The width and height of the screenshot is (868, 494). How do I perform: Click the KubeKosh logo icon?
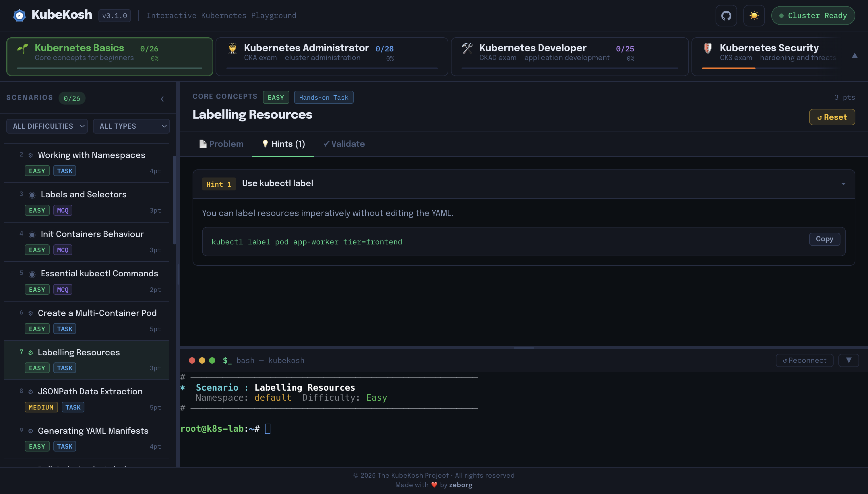[x=19, y=15]
